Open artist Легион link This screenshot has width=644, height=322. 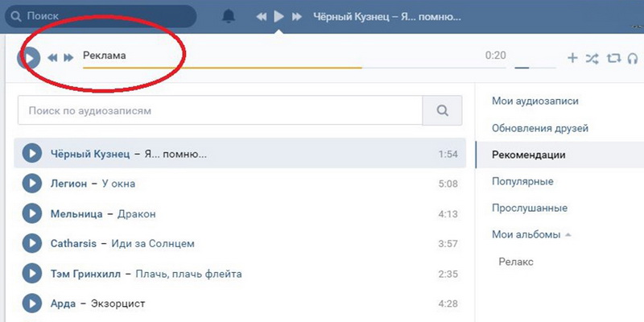pos(68,184)
